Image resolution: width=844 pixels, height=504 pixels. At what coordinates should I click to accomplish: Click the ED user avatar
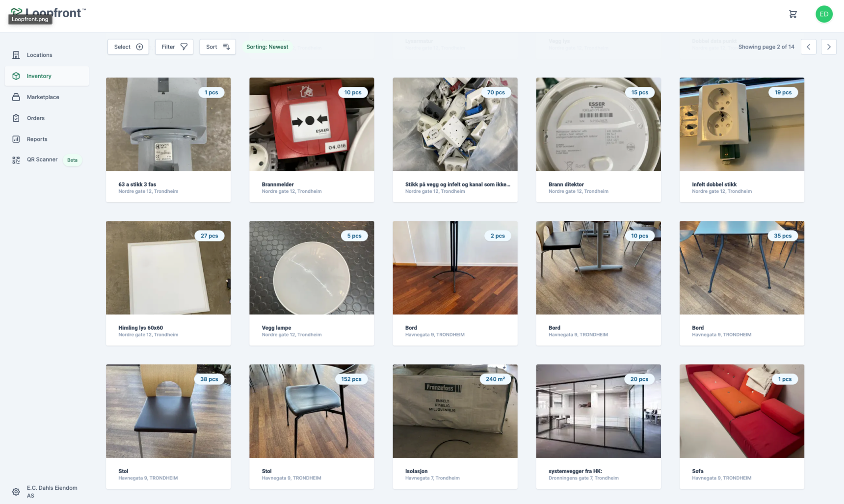tap(824, 14)
